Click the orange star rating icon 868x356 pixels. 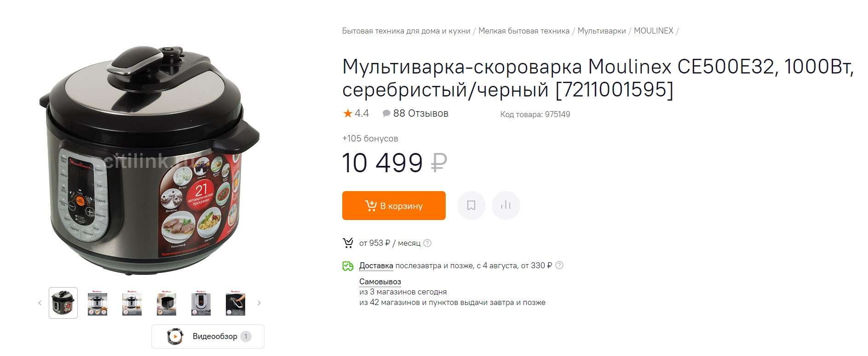coord(348,113)
